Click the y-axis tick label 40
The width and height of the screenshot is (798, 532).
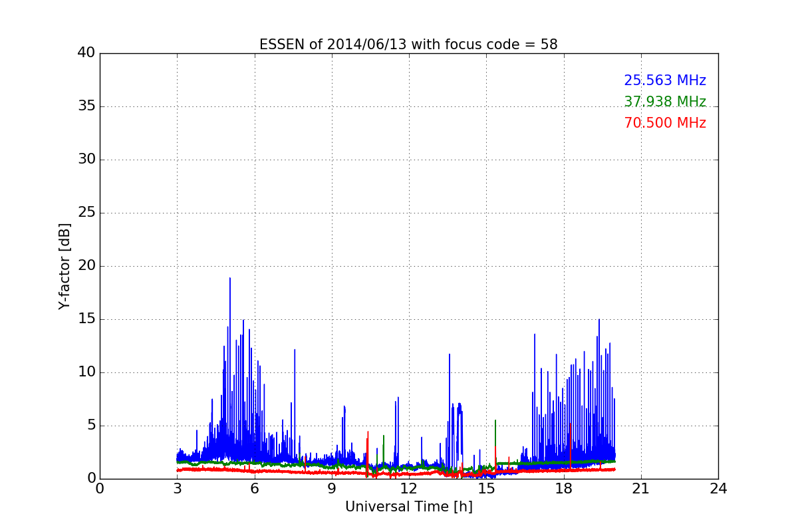pyautogui.click(x=86, y=53)
